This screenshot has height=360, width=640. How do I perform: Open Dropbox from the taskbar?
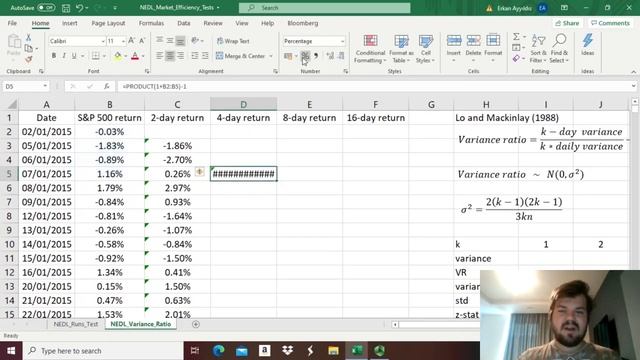[x=288, y=351]
